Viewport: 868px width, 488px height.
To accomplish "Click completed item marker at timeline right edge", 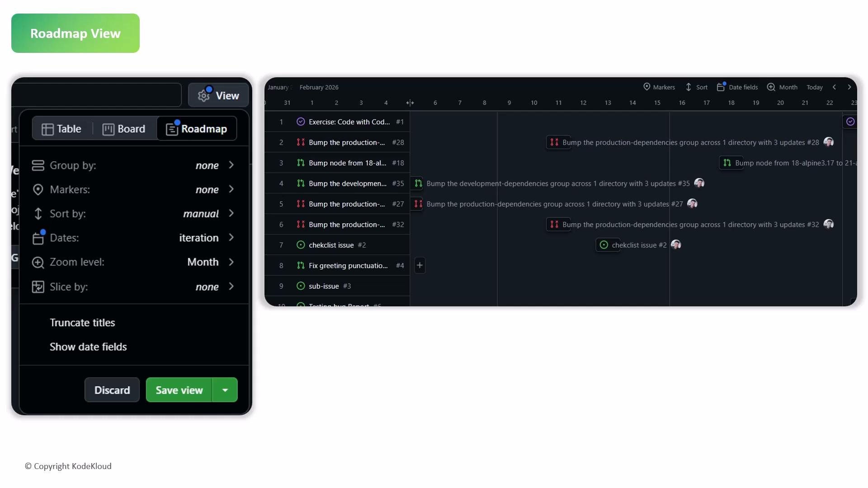I will 850,122.
